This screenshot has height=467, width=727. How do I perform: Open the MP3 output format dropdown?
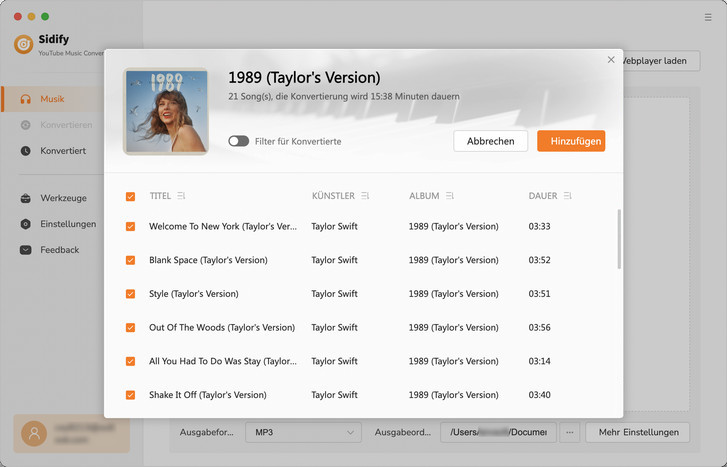[303, 432]
